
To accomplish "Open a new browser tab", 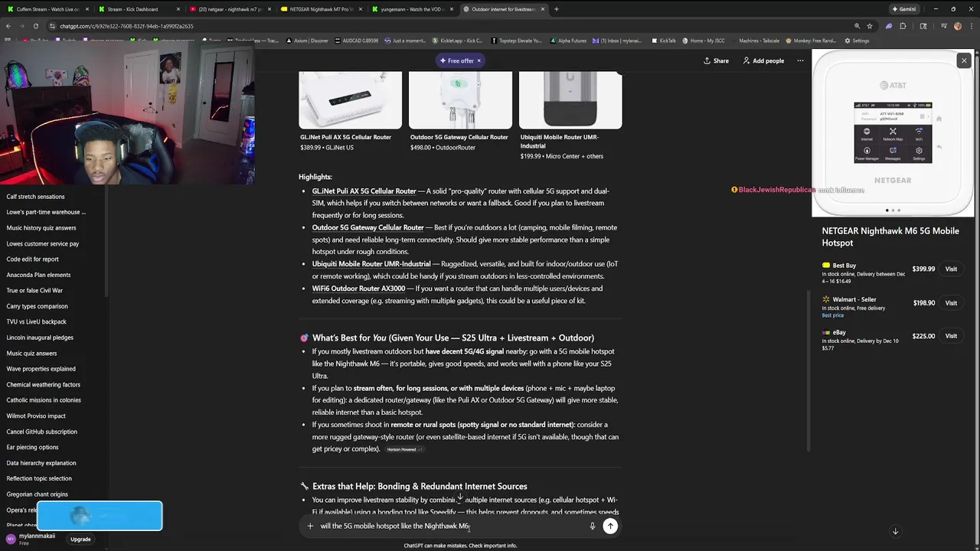I will pyautogui.click(x=557, y=9).
